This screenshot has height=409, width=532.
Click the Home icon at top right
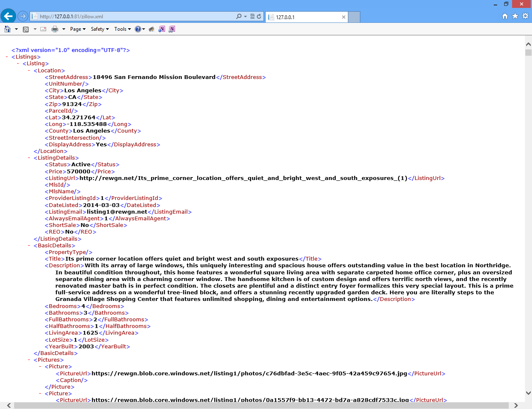tap(505, 16)
